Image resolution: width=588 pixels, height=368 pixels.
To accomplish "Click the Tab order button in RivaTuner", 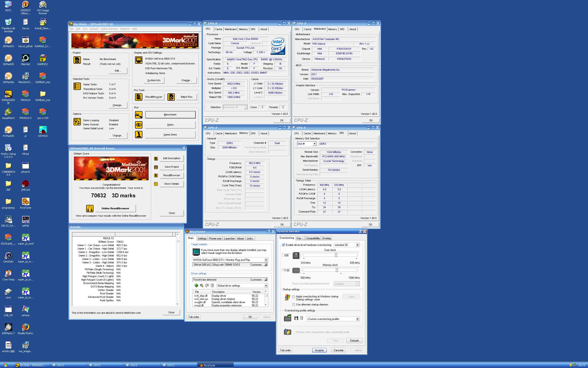I will coord(194,317).
